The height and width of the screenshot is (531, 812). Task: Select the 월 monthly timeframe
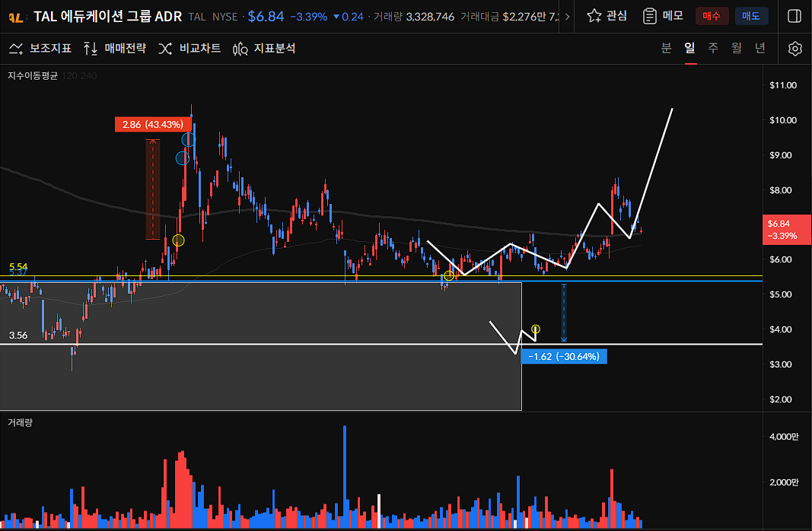point(736,49)
